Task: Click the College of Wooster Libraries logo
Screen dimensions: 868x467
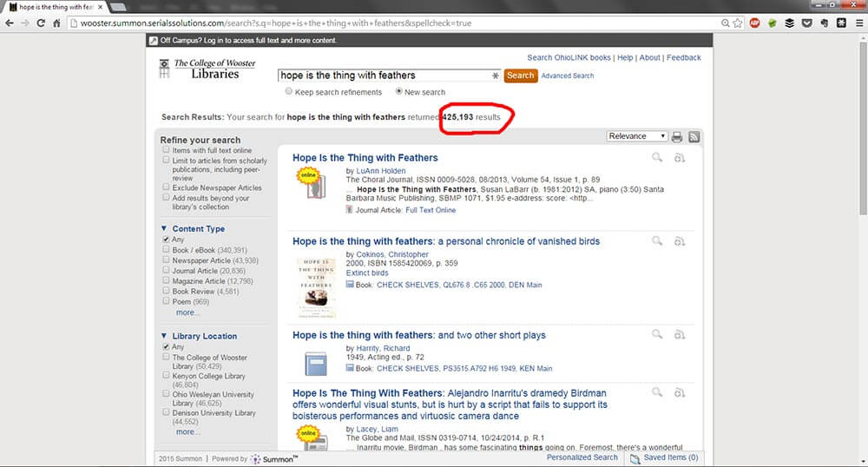Action: click(207, 69)
